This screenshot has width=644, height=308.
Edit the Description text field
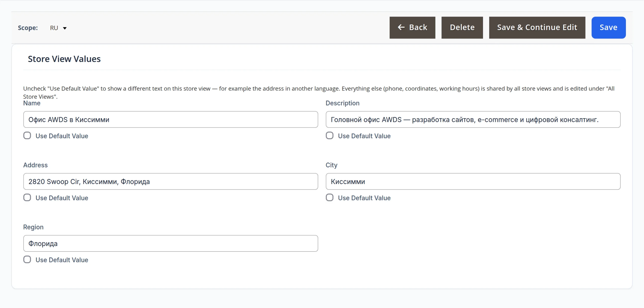point(473,119)
